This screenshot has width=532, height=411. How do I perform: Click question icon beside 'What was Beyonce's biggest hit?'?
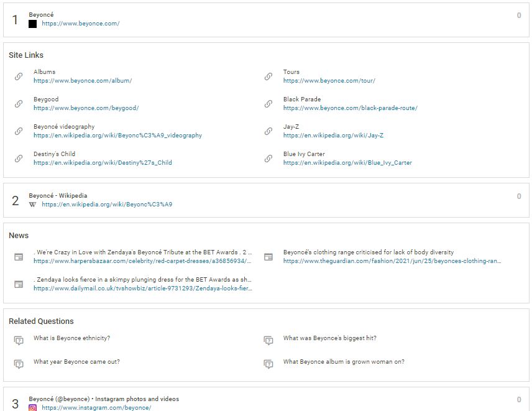pyautogui.click(x=268, y=340)
